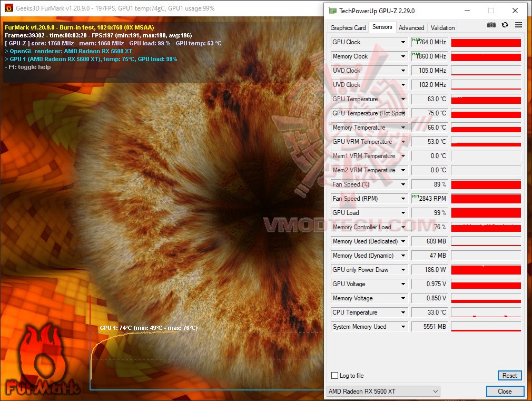Expand the Memory Used (Dedicated) dropdown
The image size is (532, 401).
tap(403, 241)
